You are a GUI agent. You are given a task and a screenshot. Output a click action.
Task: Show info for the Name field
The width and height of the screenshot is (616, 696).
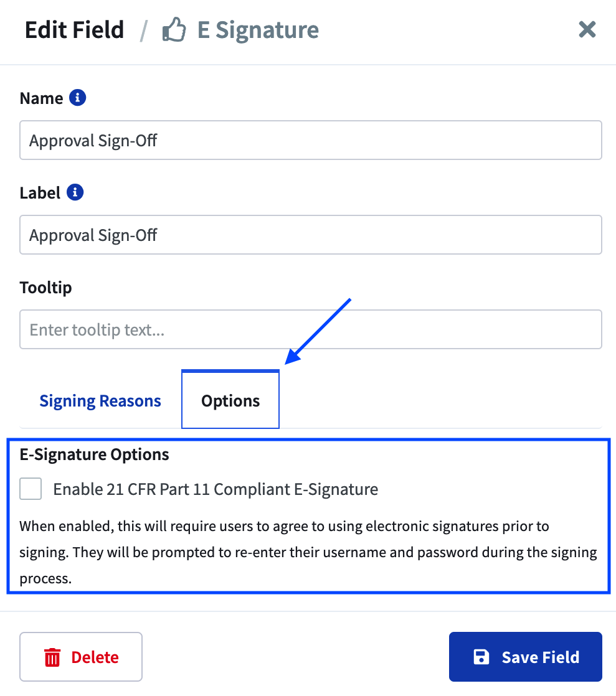[x=77, y=98]
